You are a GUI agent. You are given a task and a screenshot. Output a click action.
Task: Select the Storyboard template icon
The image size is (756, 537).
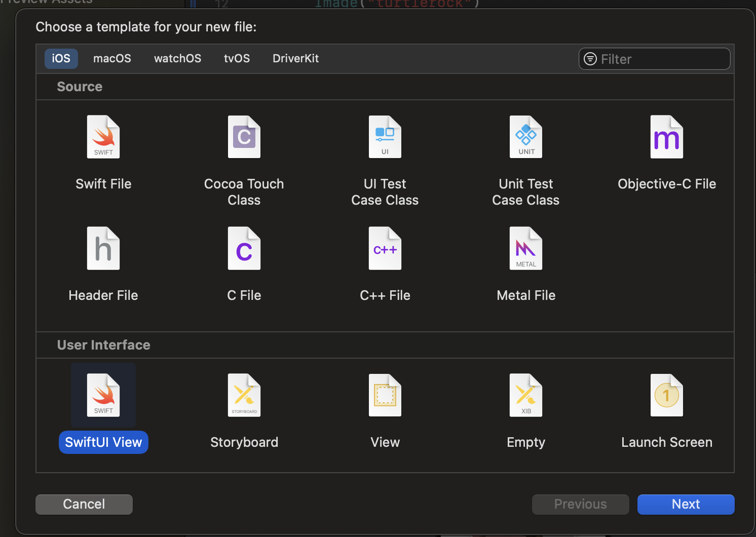[244, 395]
